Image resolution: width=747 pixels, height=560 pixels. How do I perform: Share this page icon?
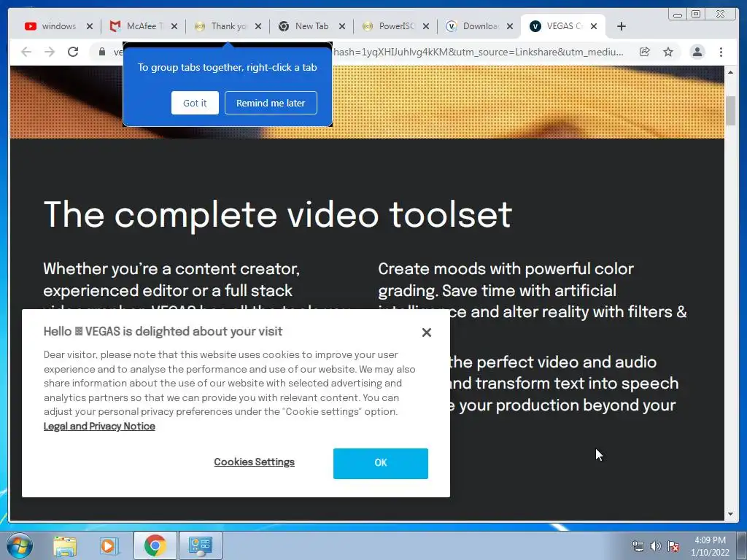click(645, 52)
